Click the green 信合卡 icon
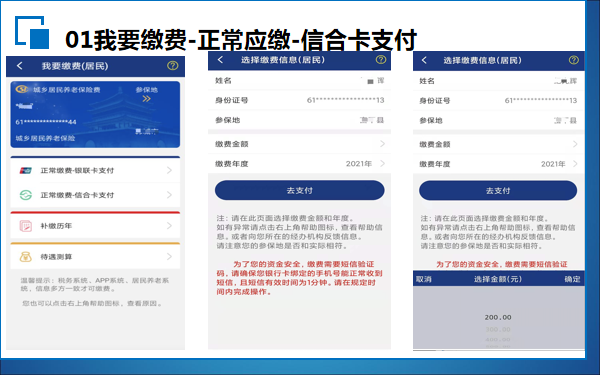The image size is (600, 375). [x=26, y=195]
